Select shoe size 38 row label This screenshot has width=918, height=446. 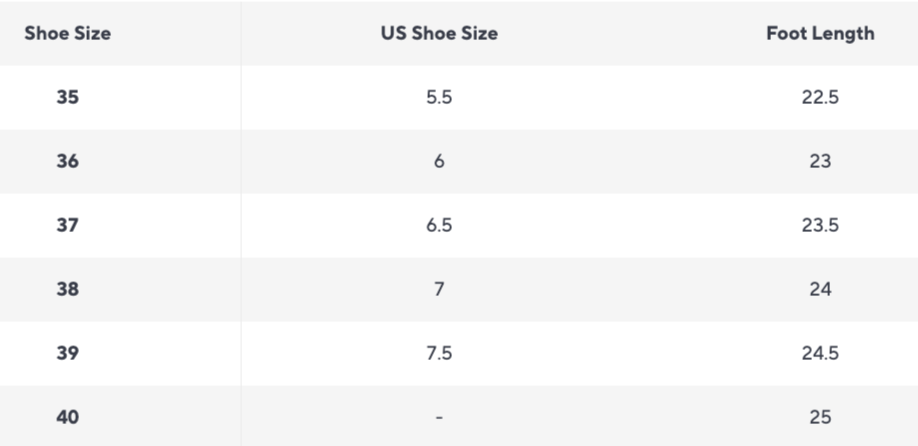pyautogui.click(x=68, y=289)
